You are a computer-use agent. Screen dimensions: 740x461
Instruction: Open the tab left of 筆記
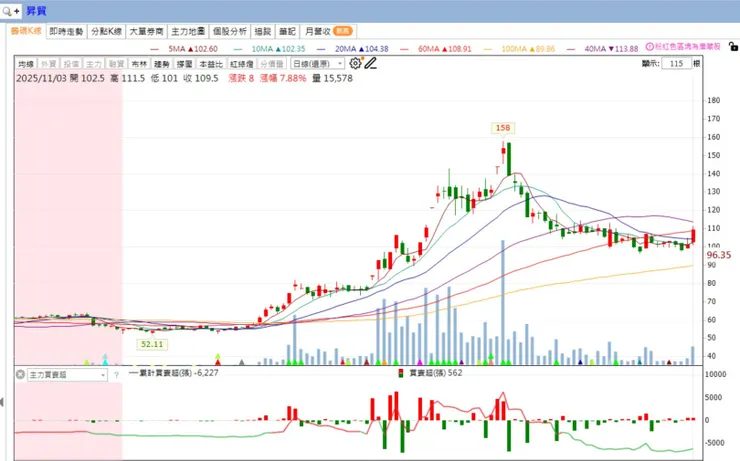click(262, 32)
